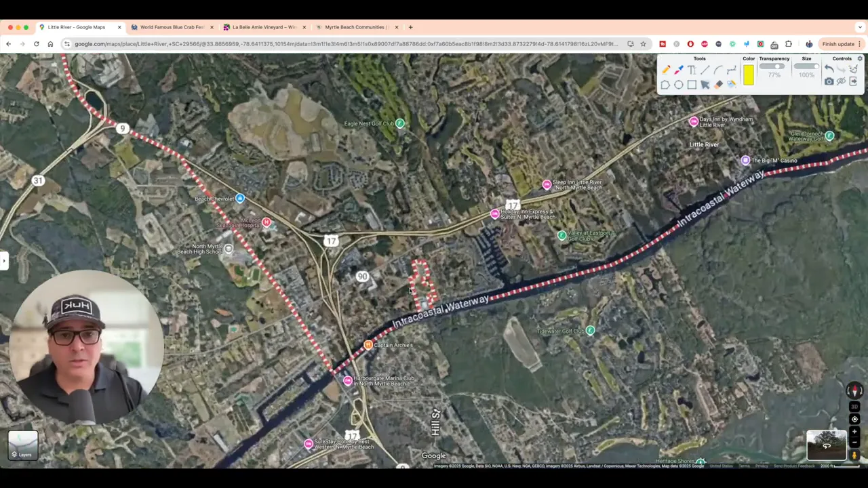Undo the last drawing stroke
Viewport: 868px width, 488px height.
point(829,69)
